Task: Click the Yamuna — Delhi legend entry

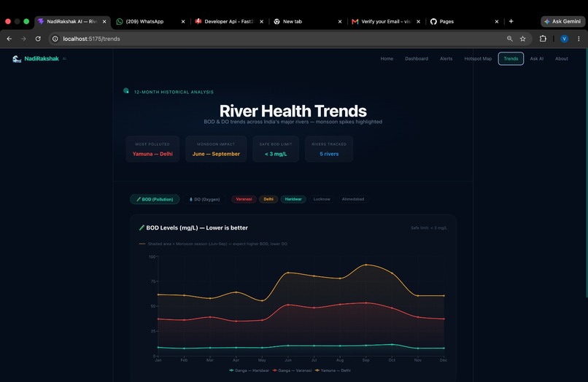Action: (x=333, y=370)
